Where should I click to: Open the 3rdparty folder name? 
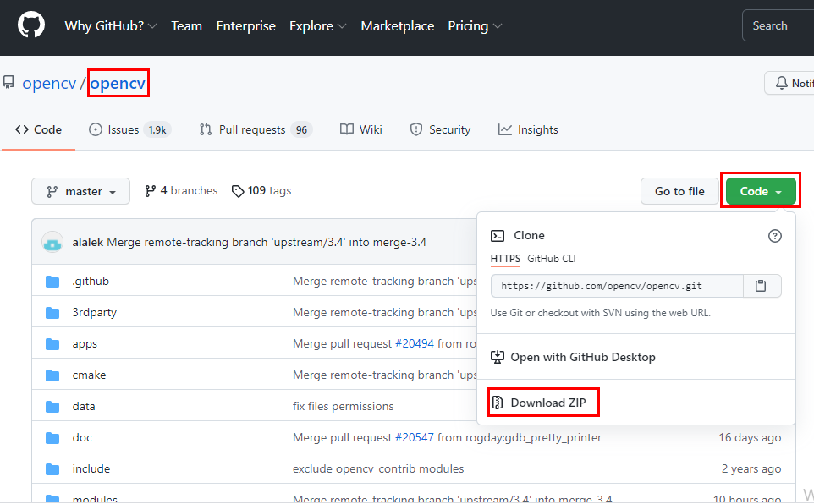coord(95,313)
